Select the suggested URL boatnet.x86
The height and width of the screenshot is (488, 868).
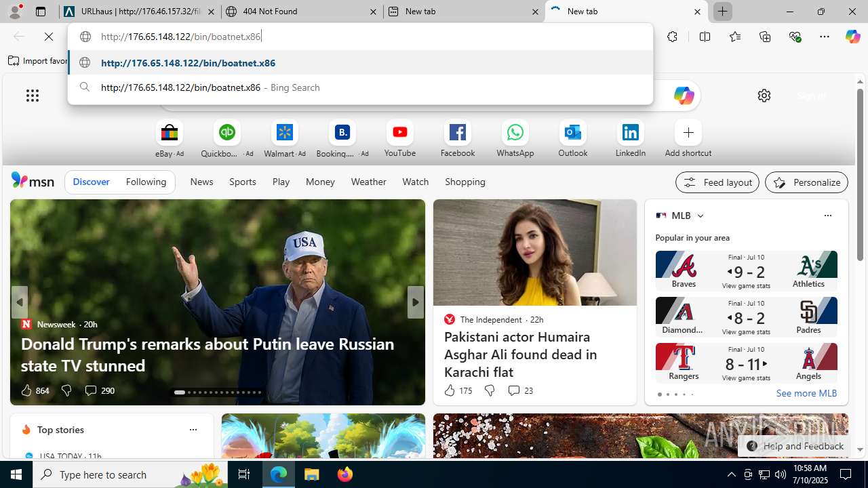point(360,63)
